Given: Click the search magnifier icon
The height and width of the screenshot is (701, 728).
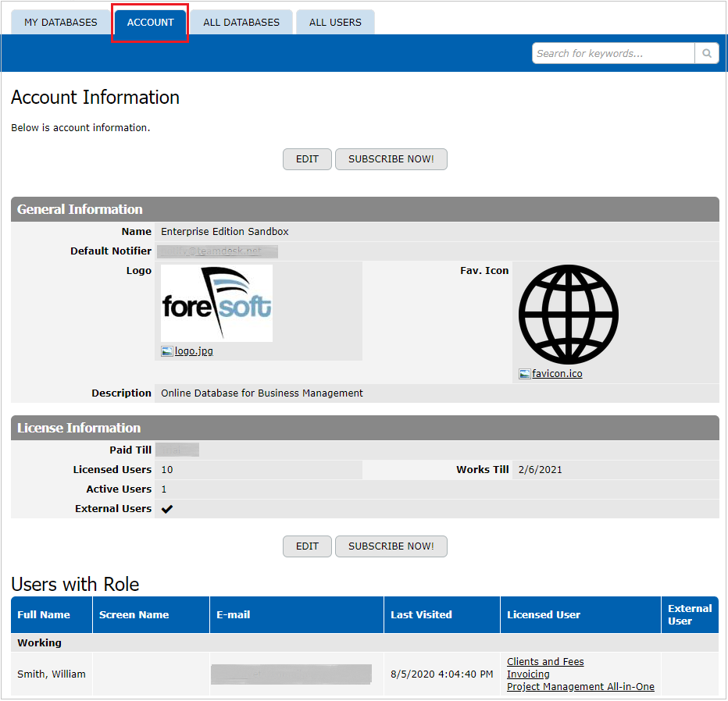Looking at the screenshot, I should pos(707,53).
